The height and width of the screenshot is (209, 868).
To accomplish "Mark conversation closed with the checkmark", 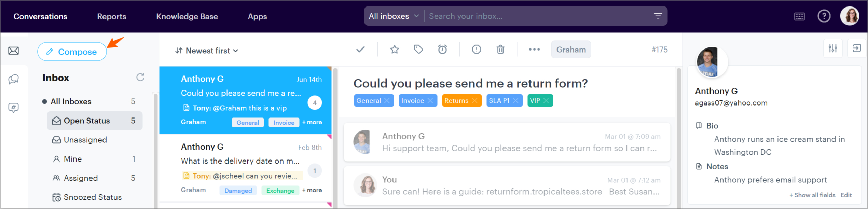I will tap(360, 50).
